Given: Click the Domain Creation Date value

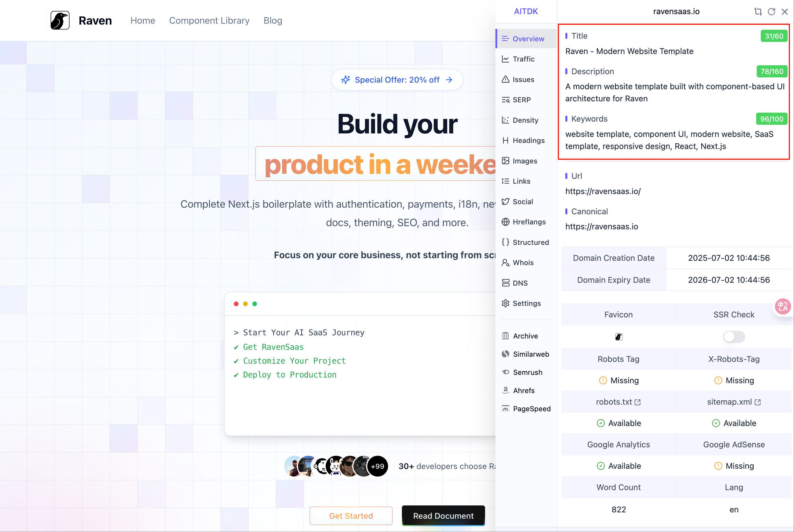Looking at the screenshot, I should 728,258.
